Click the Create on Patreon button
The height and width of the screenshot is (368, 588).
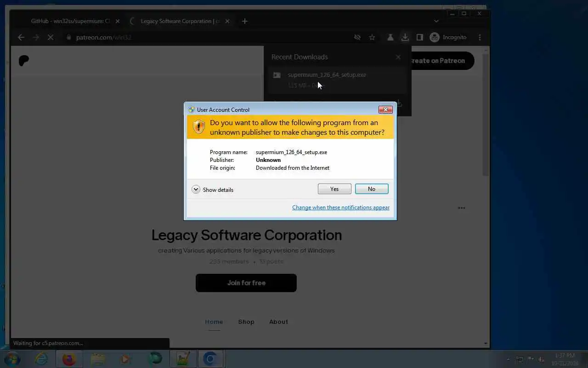[x=442, y=61]
